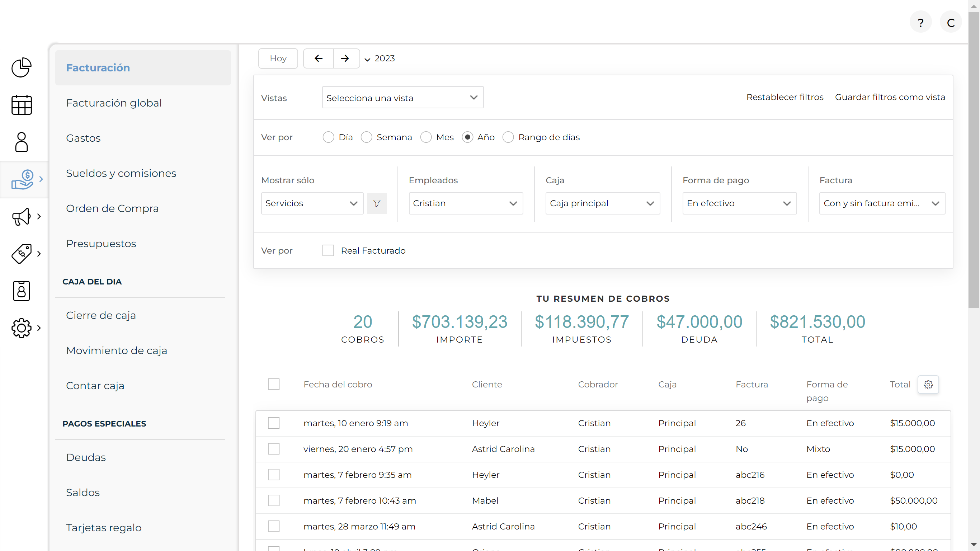Screen dimensions: 980x551
Task: Open the Caja principal dropdown
Action: [x=603, y=203]
